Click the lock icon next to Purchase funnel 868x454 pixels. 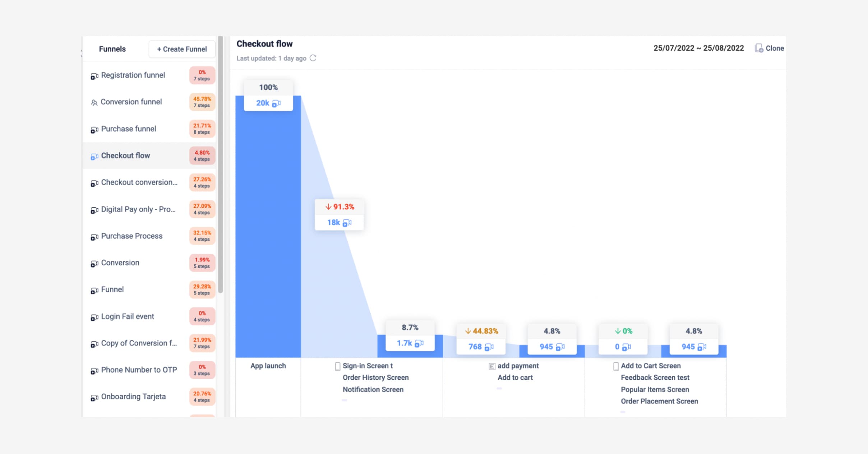click(x=93, y=129)
